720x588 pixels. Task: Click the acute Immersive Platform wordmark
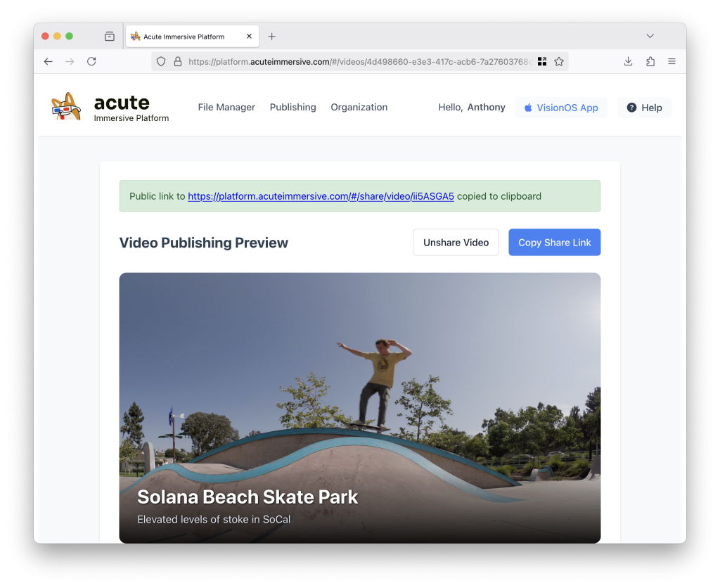click(131, 108)
